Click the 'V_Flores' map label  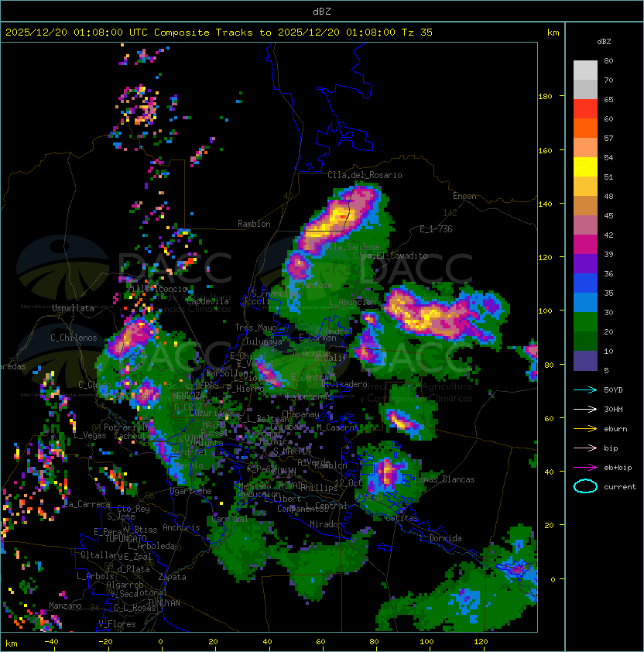coord(117,624)
